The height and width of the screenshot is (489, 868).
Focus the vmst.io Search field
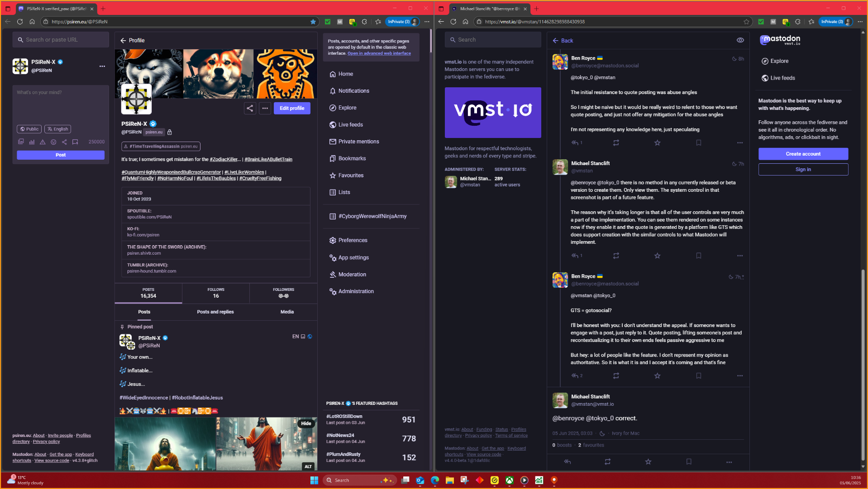pyautogui.click(x=493, y=40)
